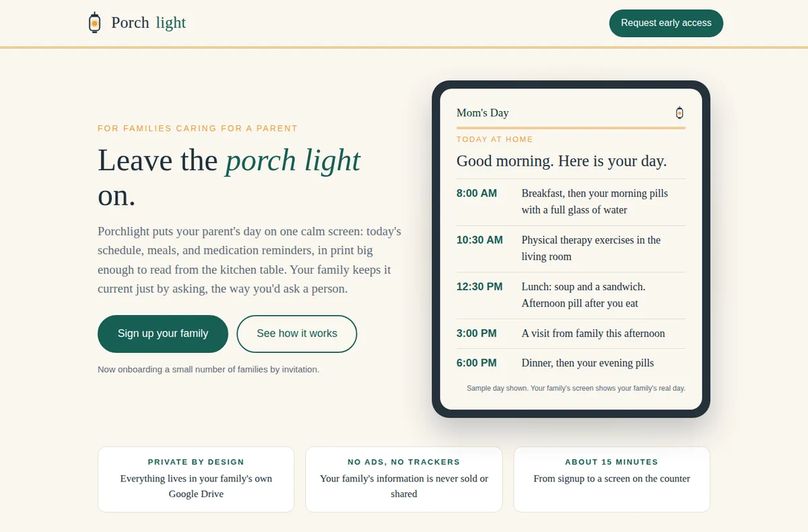Viewport: 808px width, 532px height.
Task: Click the 6:00 PM time entry
Action: click(x=477, y=363)
